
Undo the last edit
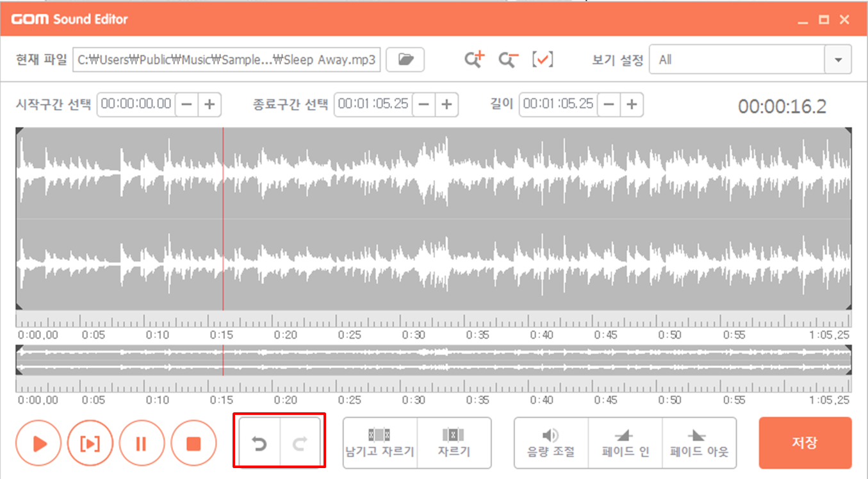pyautogui.click(x=259, y=442)
